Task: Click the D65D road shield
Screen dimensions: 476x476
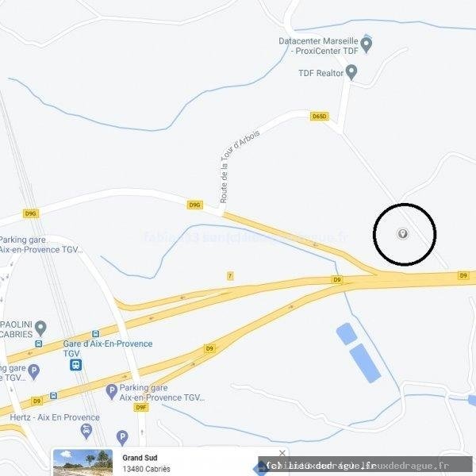Action: click(320, 117)
